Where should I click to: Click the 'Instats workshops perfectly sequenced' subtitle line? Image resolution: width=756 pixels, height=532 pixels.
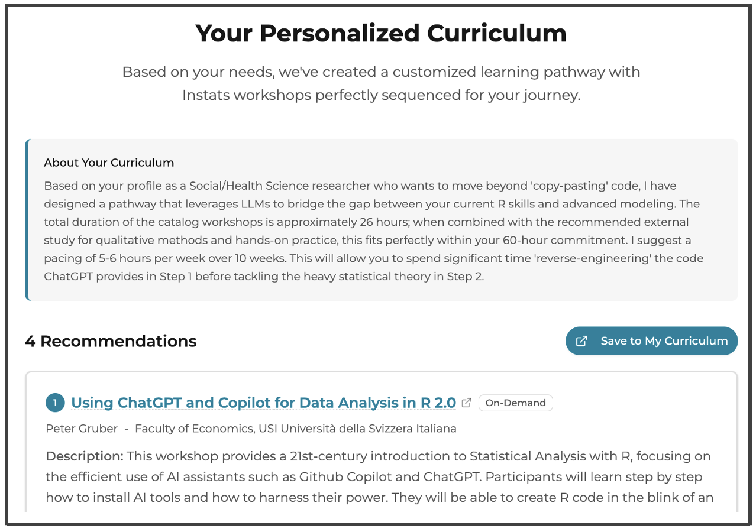point(381,95)
